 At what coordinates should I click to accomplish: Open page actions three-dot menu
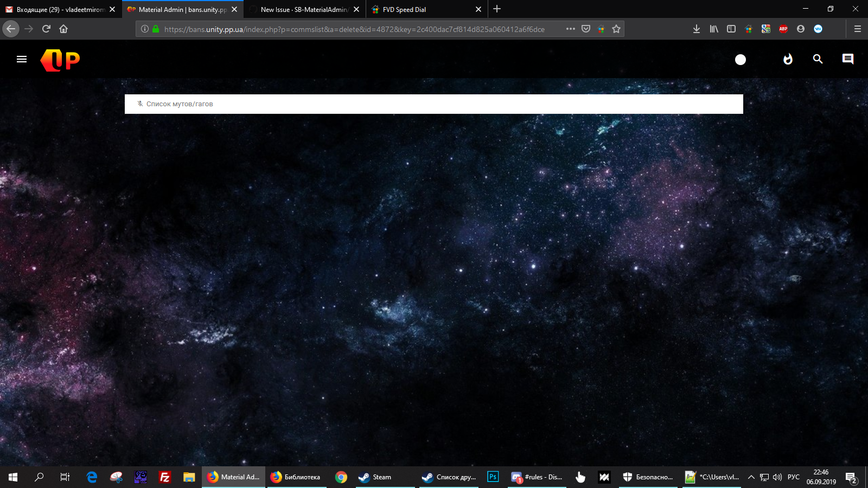pyautogui.click(x=571, y=29)
